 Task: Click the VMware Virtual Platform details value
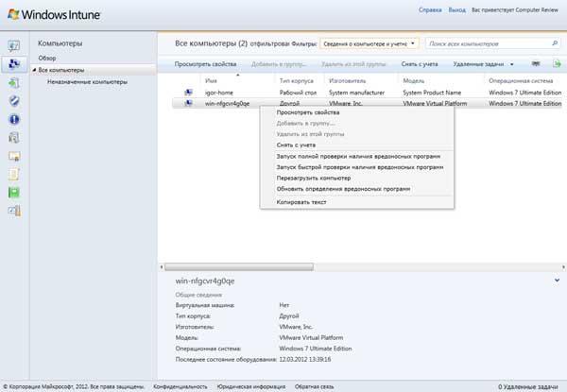pos(311,337)
